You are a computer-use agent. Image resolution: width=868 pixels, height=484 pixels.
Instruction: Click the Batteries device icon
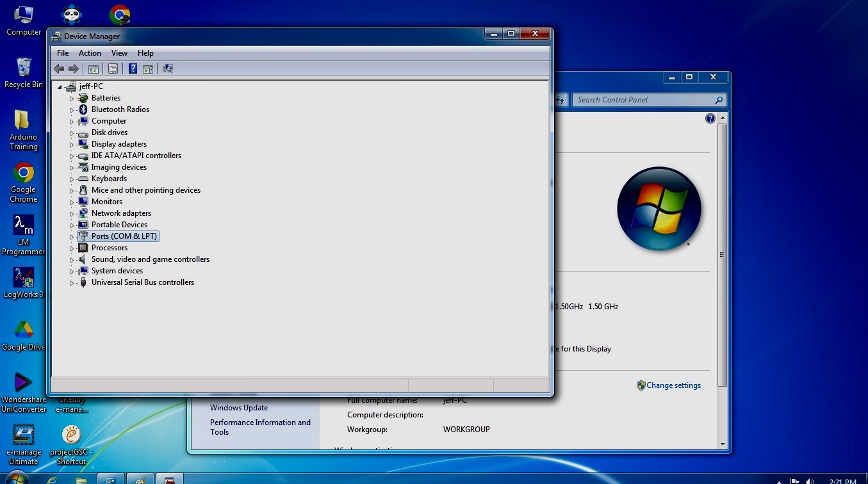point(83,98)
